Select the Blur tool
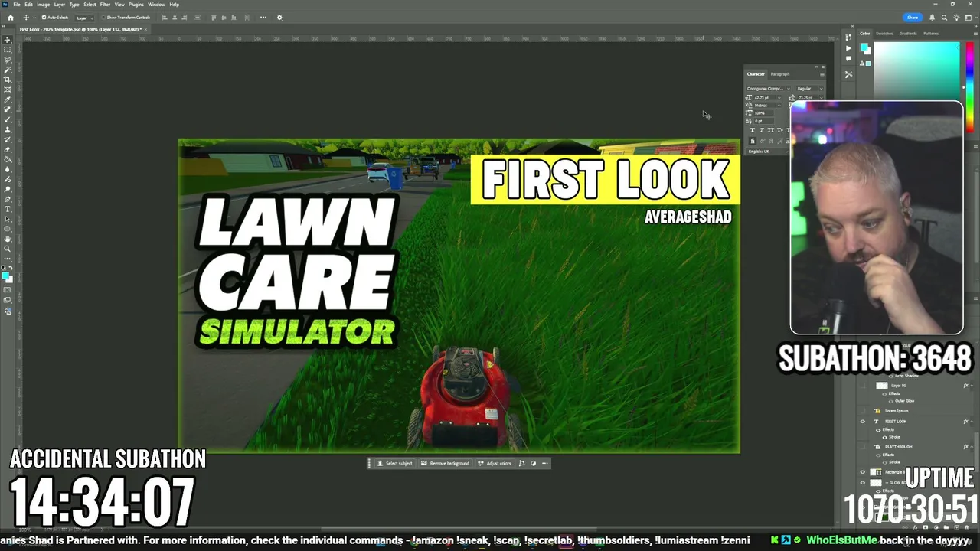The width and height of the screenshot is (980, 551). tap(8, 169)
